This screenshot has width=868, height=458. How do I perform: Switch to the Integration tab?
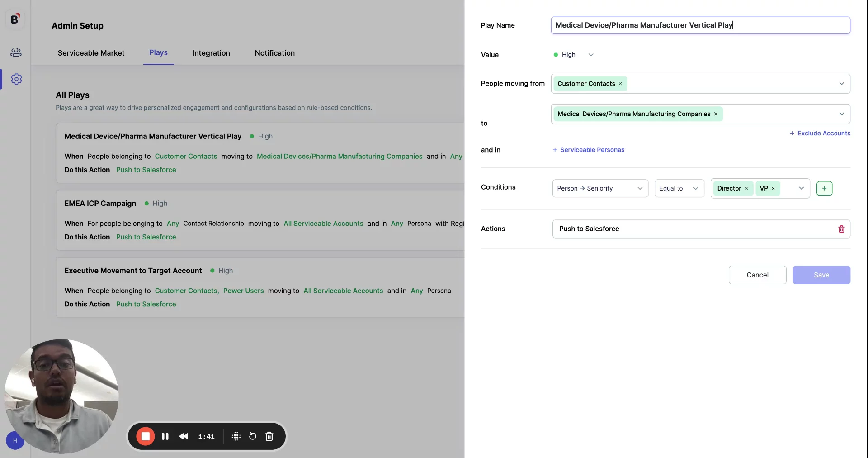211,53
